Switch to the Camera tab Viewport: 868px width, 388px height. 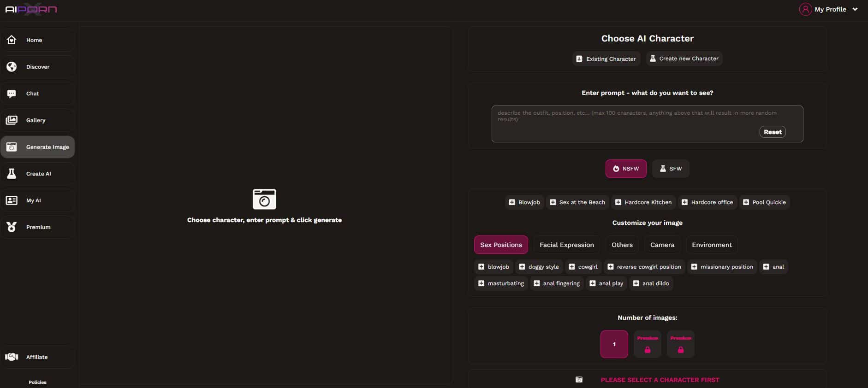(x=662, y=245)
